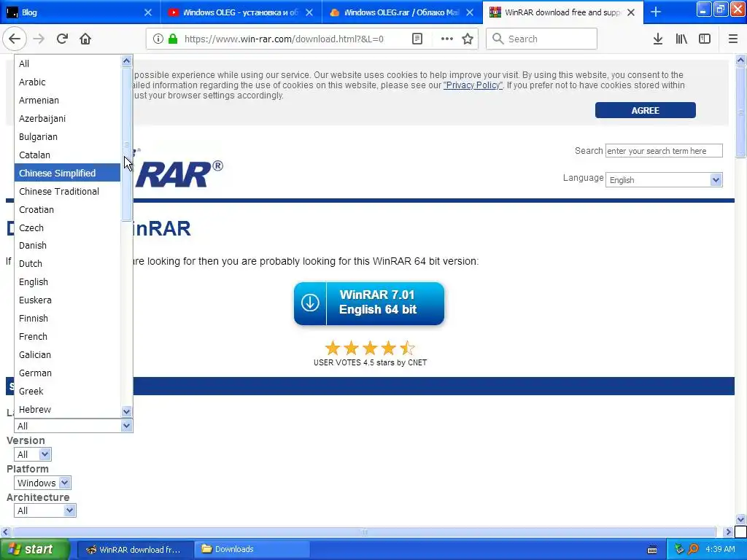Open page actions three-dot menu
Viewport: 747px width, 560px height.
[447, 39]
